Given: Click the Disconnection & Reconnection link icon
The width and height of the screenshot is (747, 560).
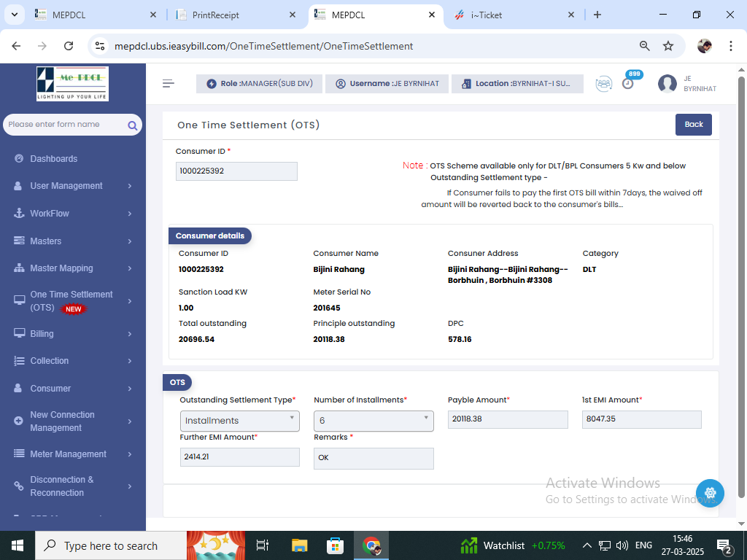Looking at the screenshot, I should point(18,486).
